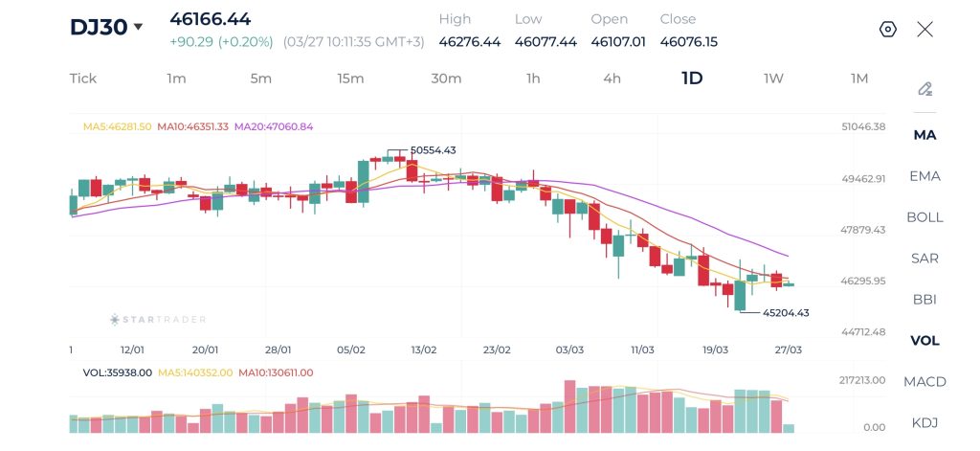Turn on the SAR indicator
The height and width of the screenshot is (451, 980).
(924, 259)
